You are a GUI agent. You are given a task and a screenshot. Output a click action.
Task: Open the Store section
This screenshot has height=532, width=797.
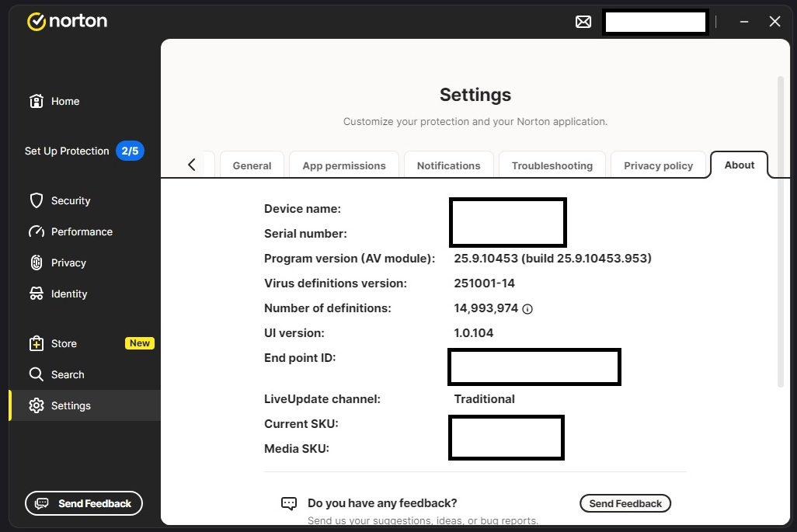click(x=64, y=343)
